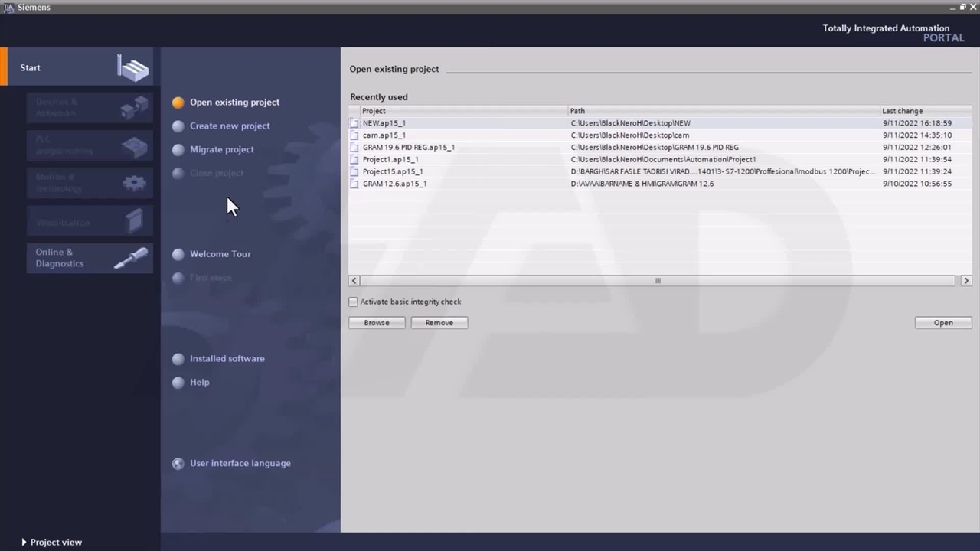Click the Start portal toolbox icon
Viewport: 980px width, 551px height.
[133, 68]
